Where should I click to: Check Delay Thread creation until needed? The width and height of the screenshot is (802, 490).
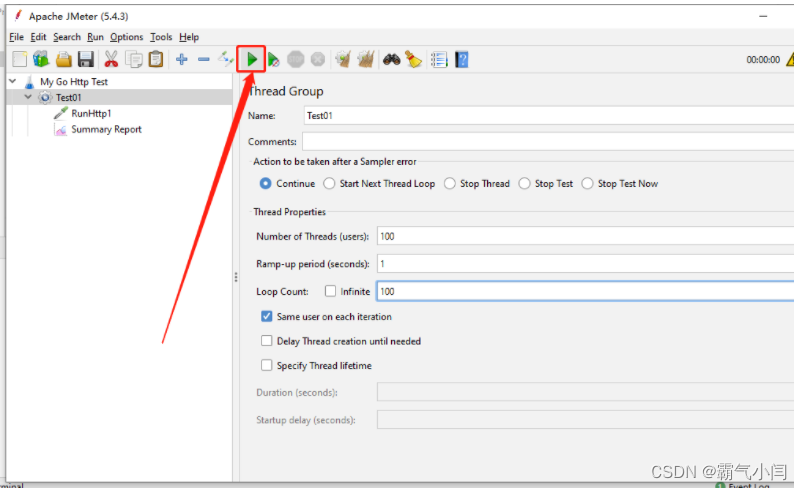click(x=266, y=341)
